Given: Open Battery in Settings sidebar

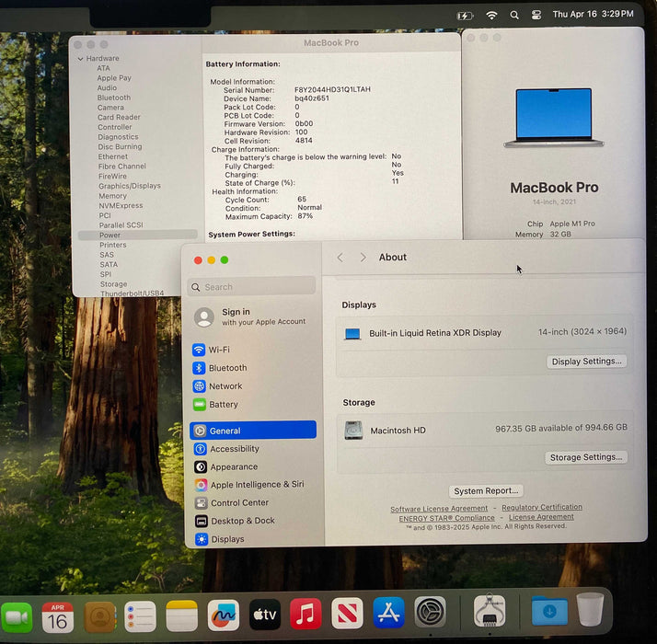Looking at the screenshot, I should pyautogui.click(x=253, y=404).
